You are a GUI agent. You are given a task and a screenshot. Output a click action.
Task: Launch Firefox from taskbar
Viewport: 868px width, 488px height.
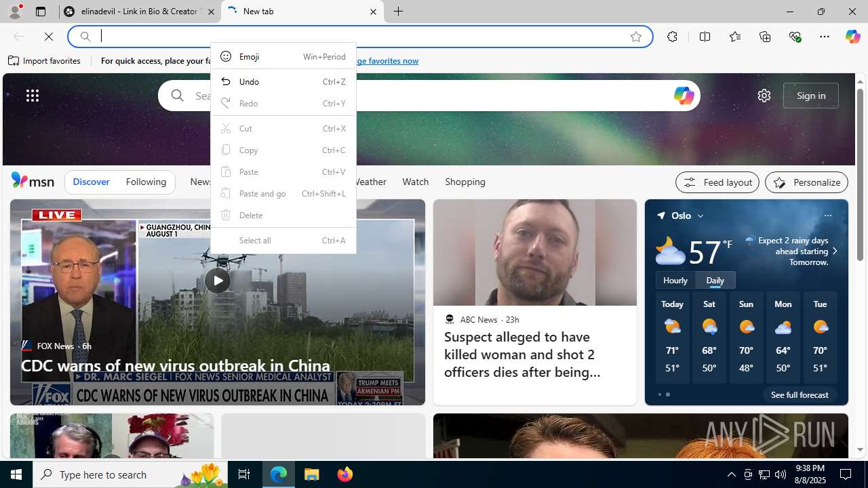point(345,474)
